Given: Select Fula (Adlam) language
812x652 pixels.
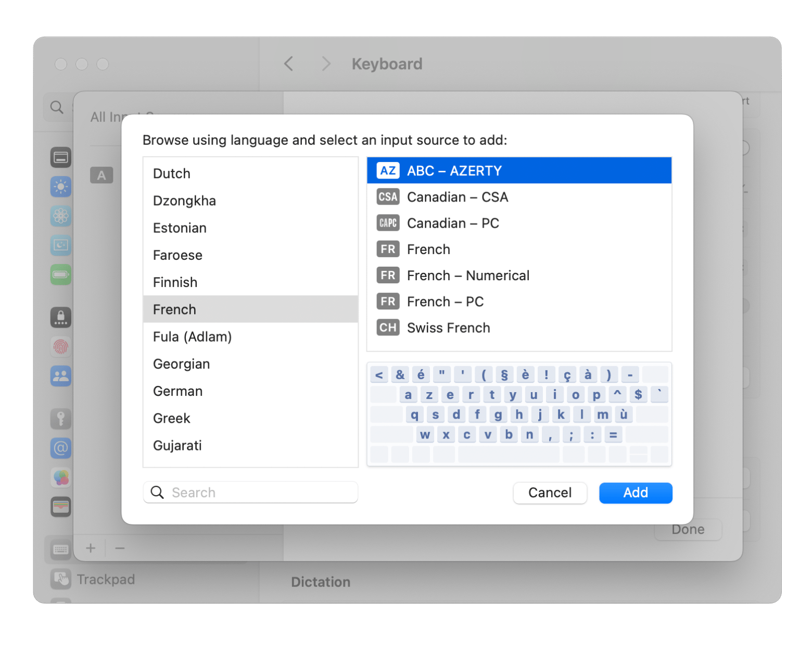Looking at the screenshot, I should (250, 336).
